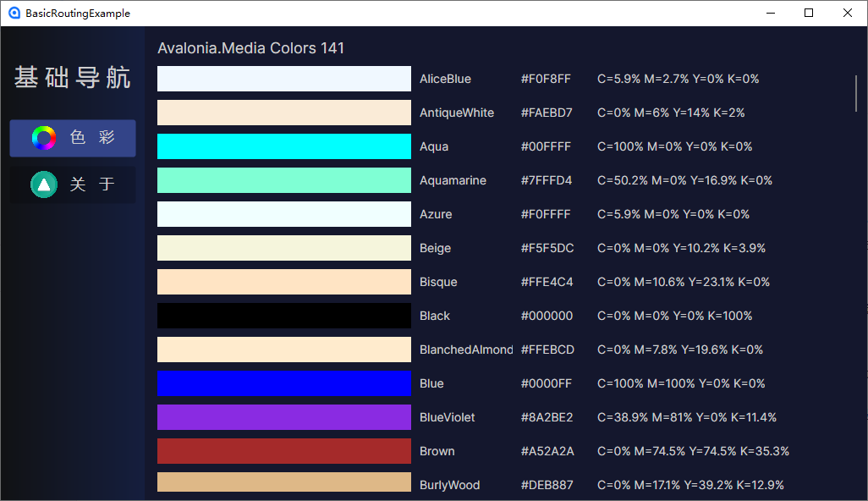The height and width of the screenshot is (501, 868).
Task: Click hex value #FFE4C4
Action: [547, 282]
